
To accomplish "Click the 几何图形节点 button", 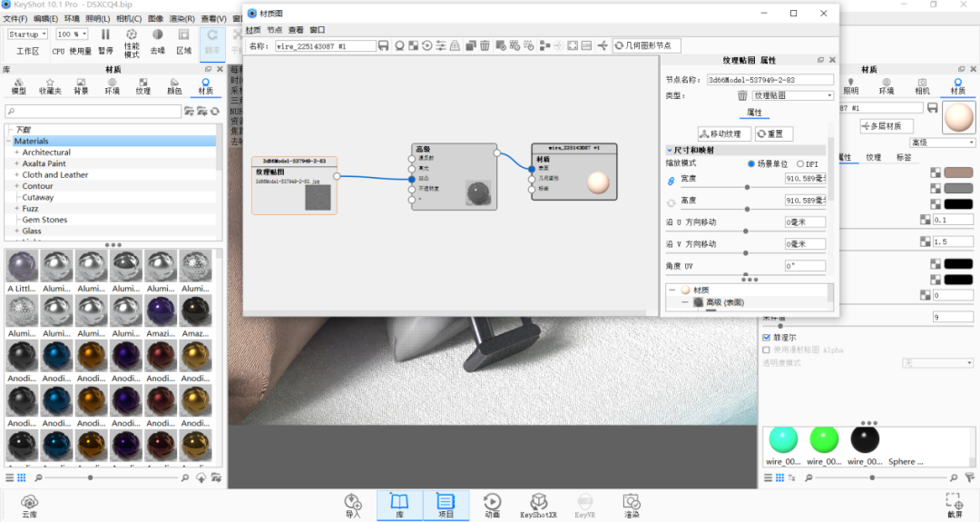I will (646, 45).
